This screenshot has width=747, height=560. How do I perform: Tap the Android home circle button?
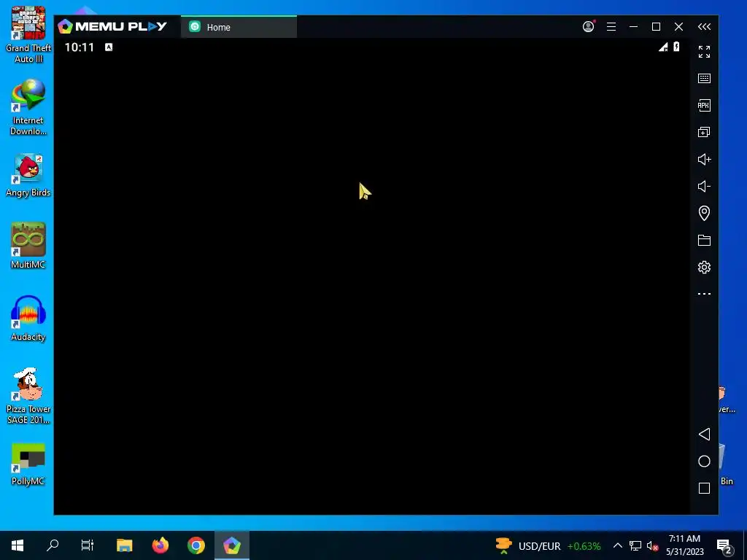(704, 461)
